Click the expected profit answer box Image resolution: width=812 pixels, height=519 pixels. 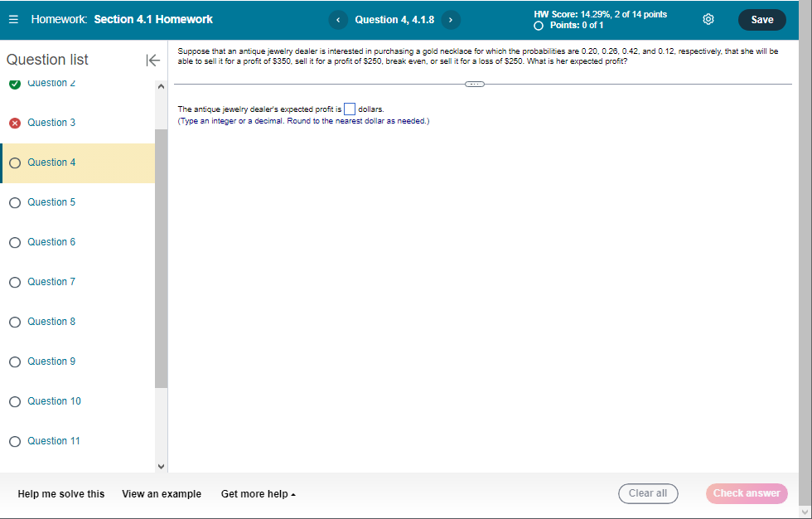(350, 109)
